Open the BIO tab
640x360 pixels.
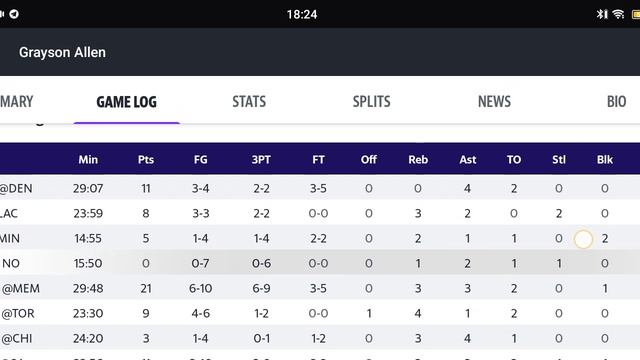point(616,101)
